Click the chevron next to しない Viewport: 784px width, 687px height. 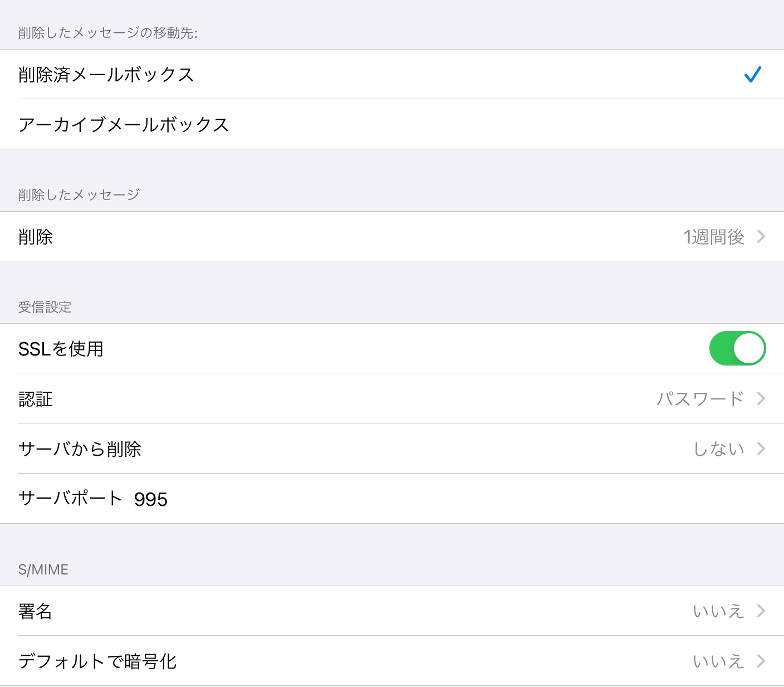761,449
